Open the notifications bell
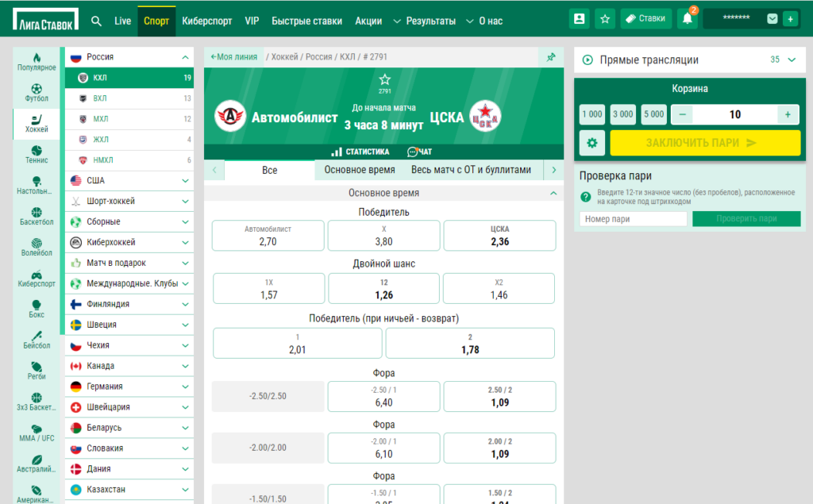 point(687,19)
